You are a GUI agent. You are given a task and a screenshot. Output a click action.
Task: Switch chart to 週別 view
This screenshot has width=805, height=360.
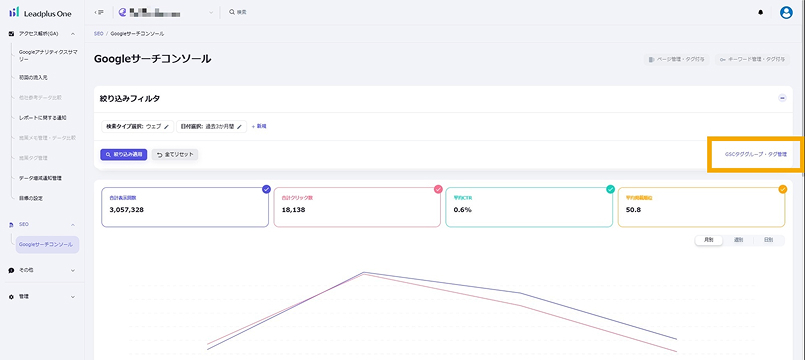[x=738, y=240]
